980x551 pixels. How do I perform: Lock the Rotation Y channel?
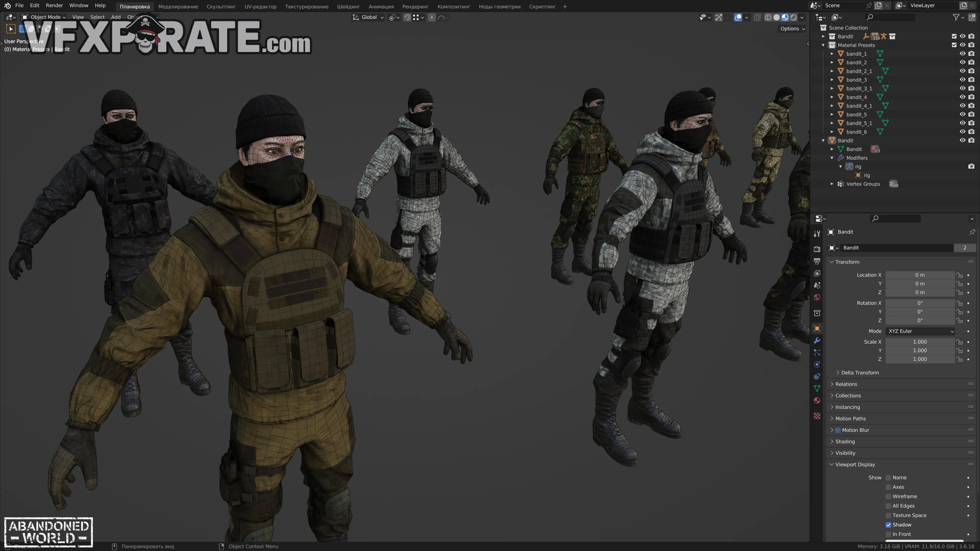click(960, 312)
